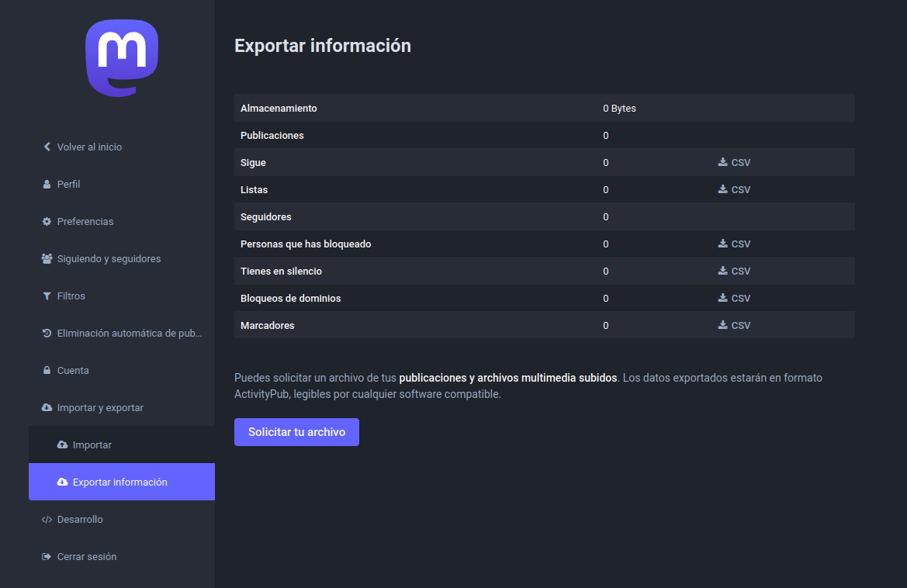
Task: Select the Cuenta menu item
Action: click(x=73, y=371)
